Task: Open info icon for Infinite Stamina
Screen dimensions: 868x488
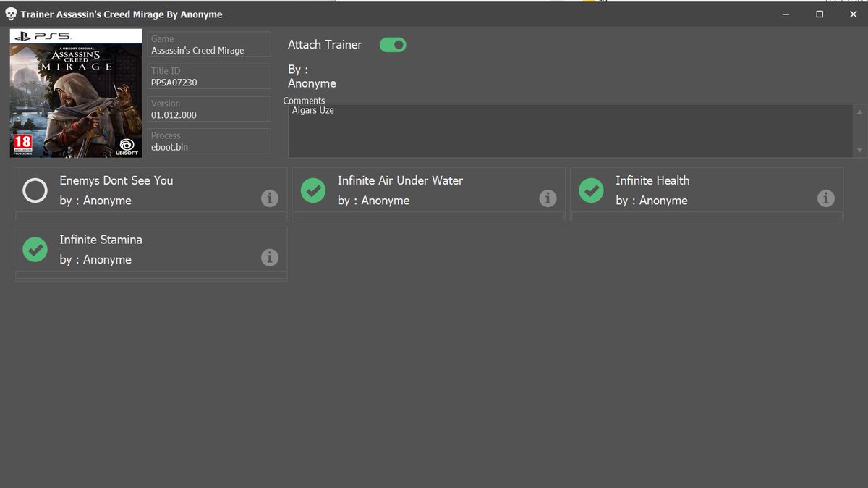Action: pyautogui.click(x=270, y=257)
